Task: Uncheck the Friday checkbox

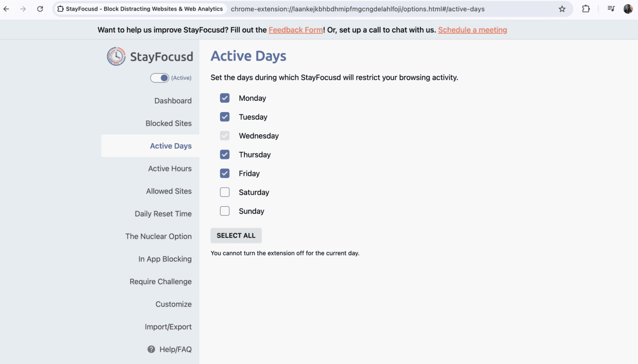Action: 225,173
